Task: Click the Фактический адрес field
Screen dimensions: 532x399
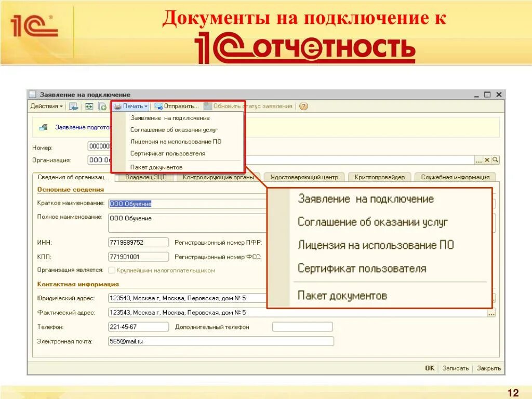Action: 298,312
